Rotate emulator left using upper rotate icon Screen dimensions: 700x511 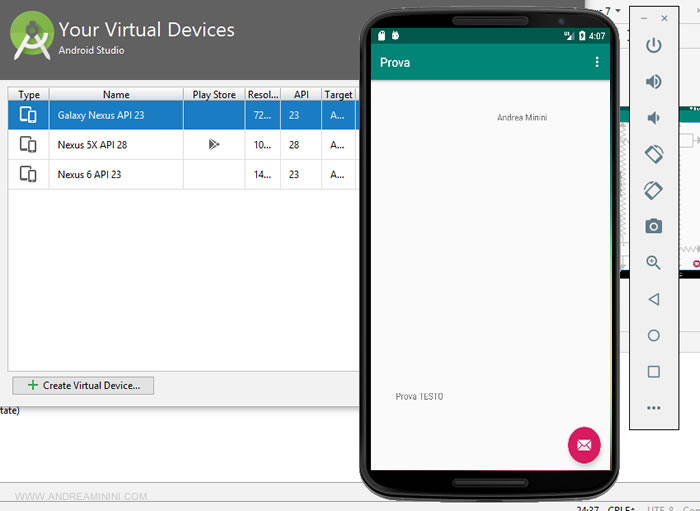[x=654, y=154]
